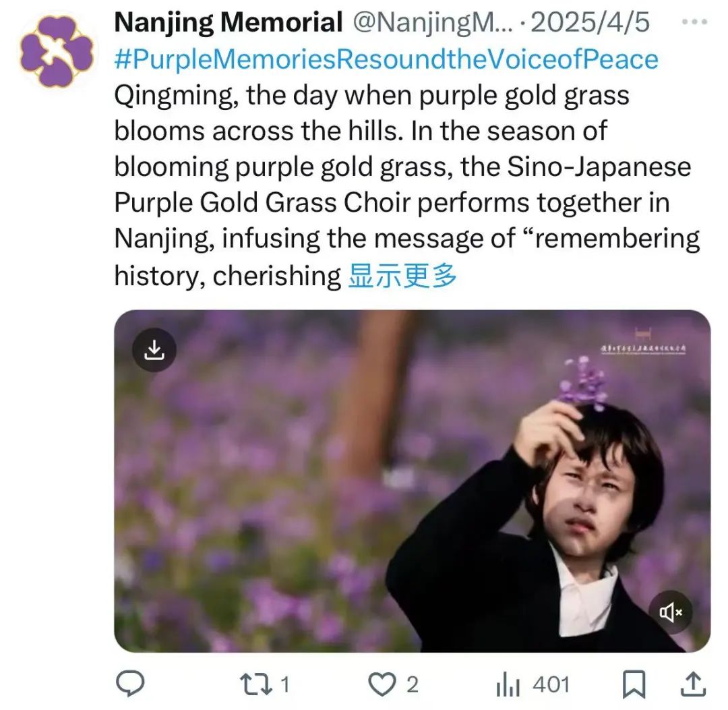Open the share icon for this post

(x=694, y=685)
